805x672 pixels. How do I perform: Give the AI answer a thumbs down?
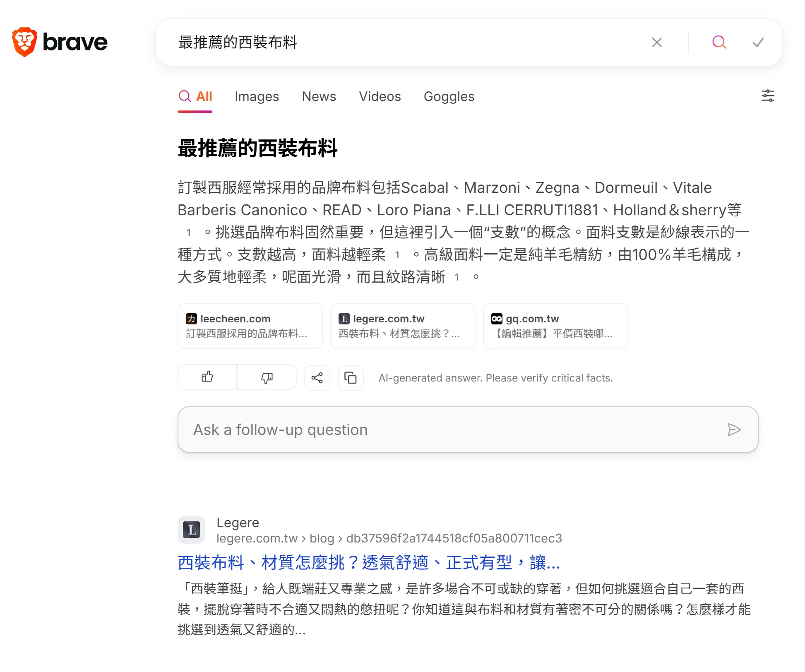pos(267,377)
